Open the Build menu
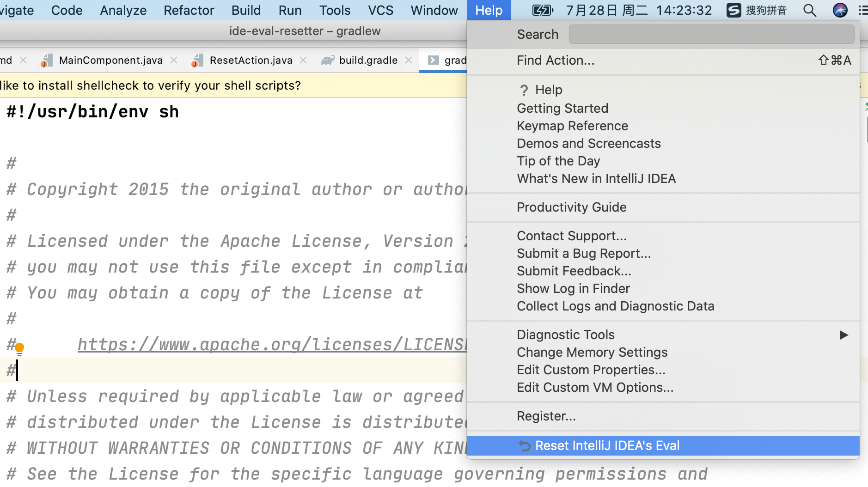The image size is (868, 487). click(246, 10)
